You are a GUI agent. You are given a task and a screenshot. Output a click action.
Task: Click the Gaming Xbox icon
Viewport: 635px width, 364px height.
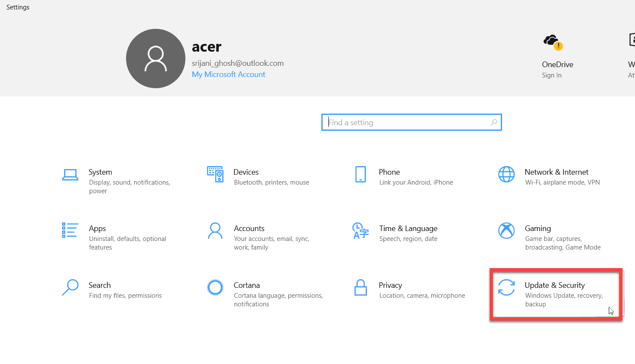(x=506, y=231)
